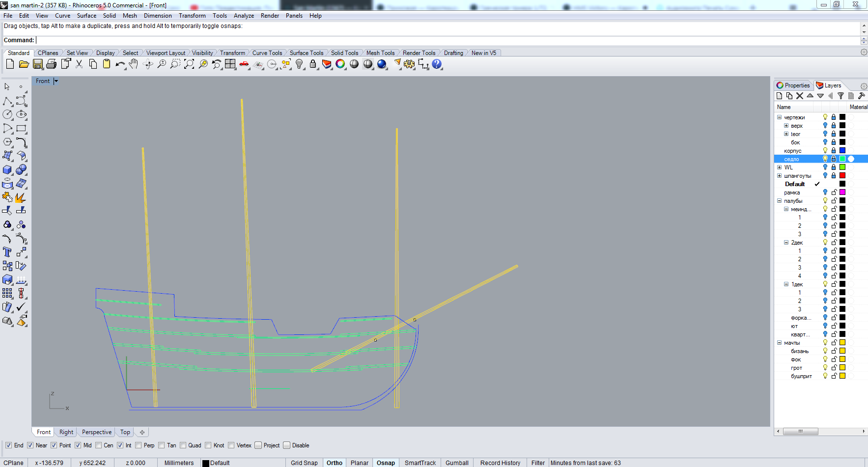868x467 pixels.
Task: Collapse the палубы layer group
Action: point(779,201)
